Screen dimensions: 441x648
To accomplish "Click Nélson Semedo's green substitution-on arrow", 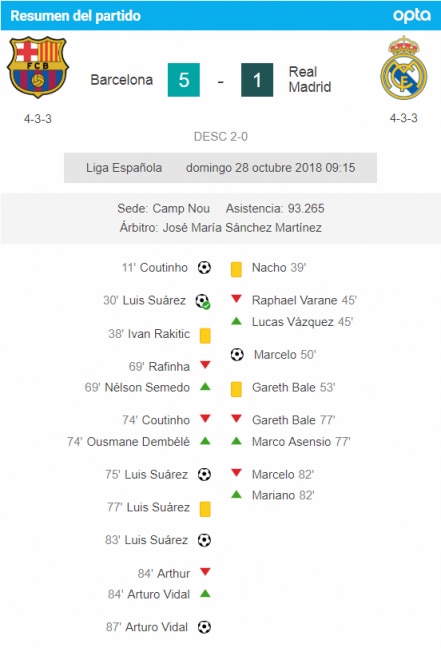I will coord(205,387).
